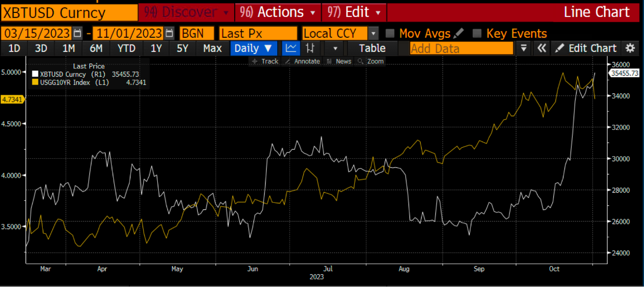This screenshot has width=644, height=287.
Task: Click the Mov Avgs pencil edit icon
Action: click(459, 34)
